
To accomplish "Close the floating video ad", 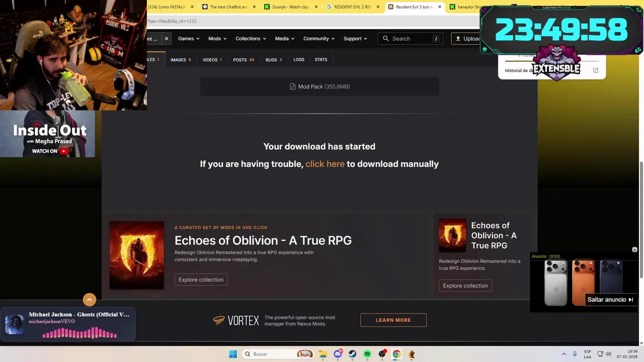I will click(634, 250).
